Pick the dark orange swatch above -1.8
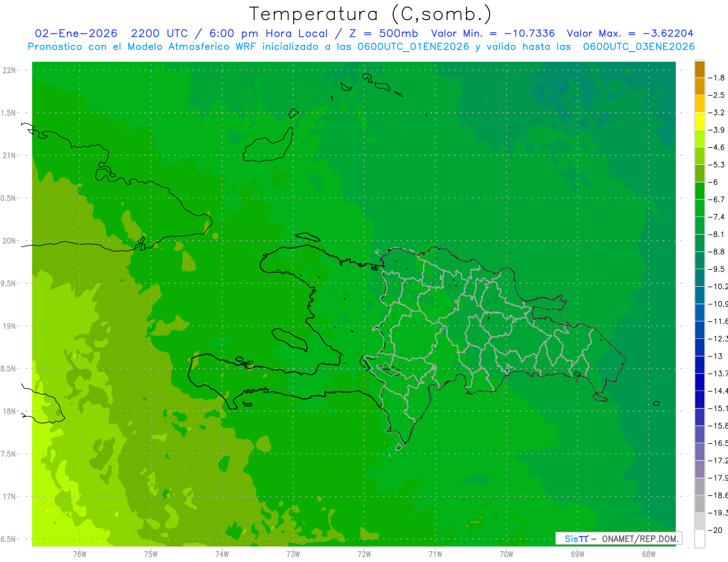Screen dimensions: 728x562 [699, 69]
